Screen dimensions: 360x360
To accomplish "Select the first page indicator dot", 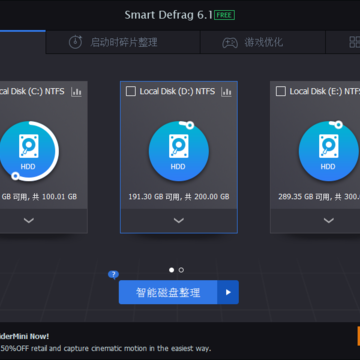I will pyautogui.click(x=172, y=270).
